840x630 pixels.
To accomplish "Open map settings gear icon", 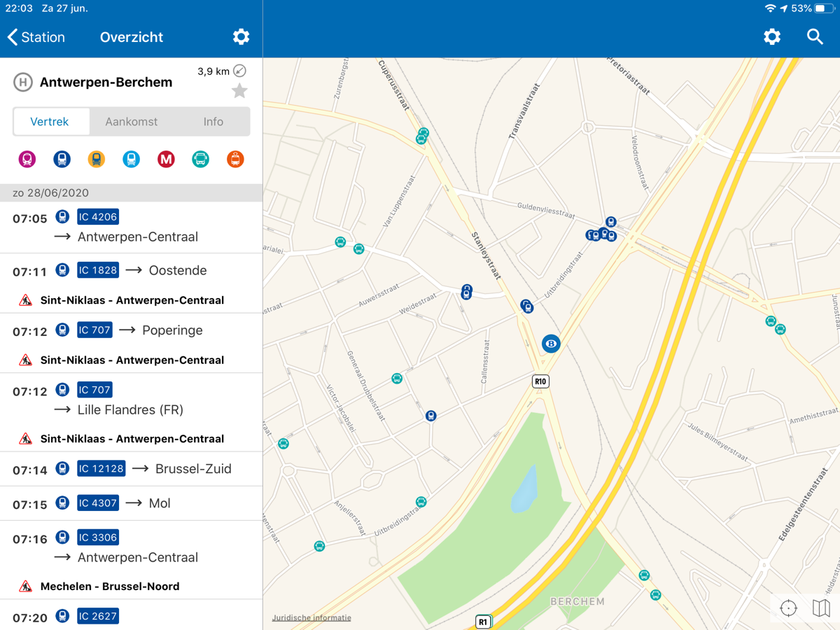I will (771, 37).
